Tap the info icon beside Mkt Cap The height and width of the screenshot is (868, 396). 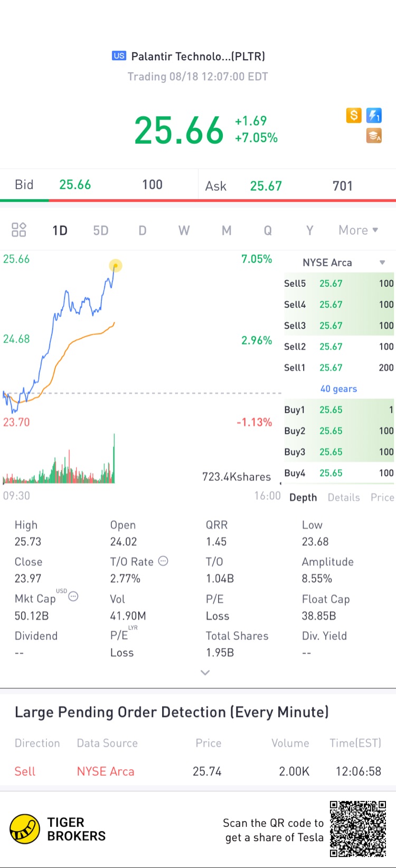pyautogui.click(x=73, y=597)
